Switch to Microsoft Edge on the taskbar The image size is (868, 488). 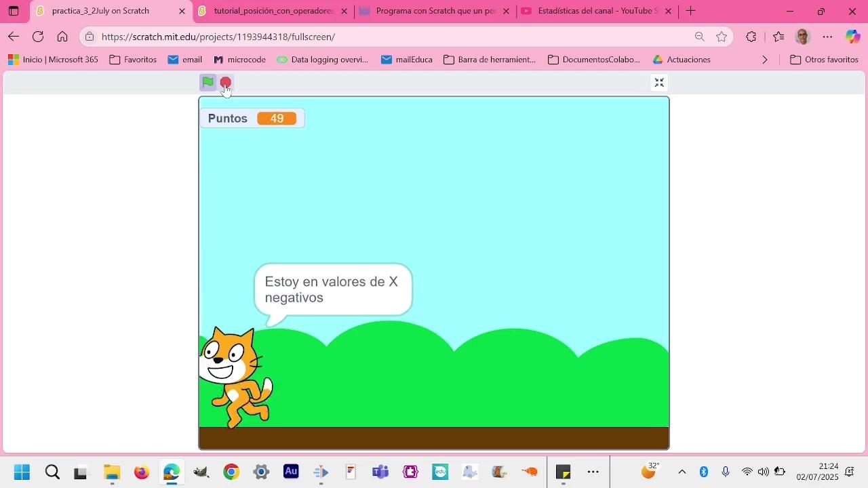(171, 472)
